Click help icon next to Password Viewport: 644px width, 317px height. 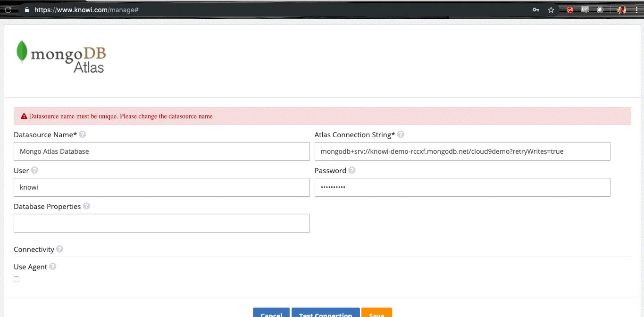[352, 170]
